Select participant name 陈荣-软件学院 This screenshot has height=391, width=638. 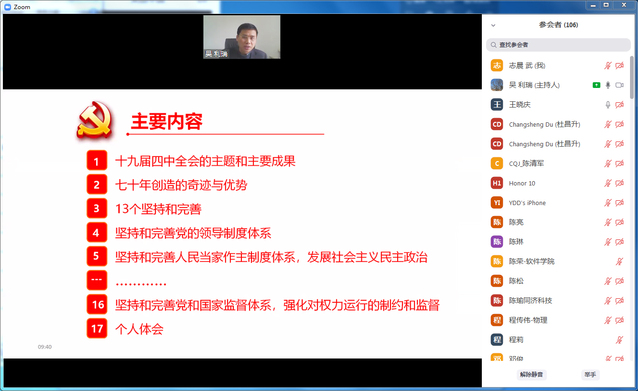click(531, 261)
